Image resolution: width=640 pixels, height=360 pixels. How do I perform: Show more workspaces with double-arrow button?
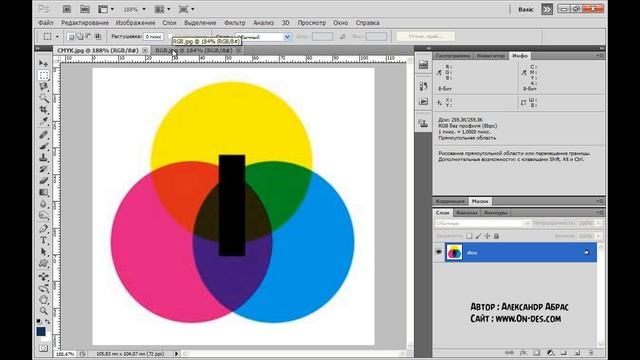(x=547, y=9)
